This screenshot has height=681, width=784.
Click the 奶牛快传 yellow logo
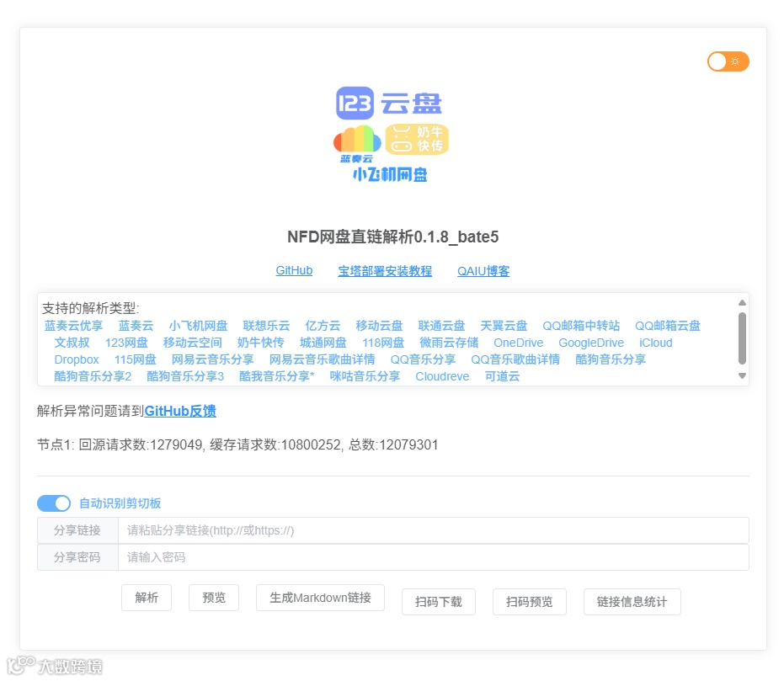click(417, 139)
